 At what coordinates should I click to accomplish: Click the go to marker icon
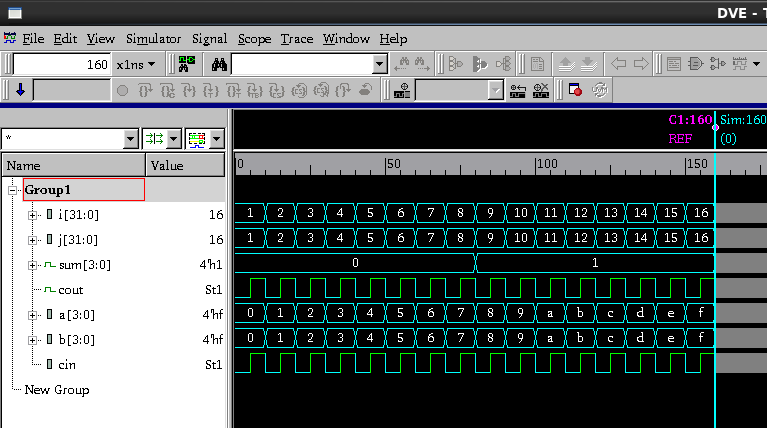pyautogui.click(x=518, y=90)
